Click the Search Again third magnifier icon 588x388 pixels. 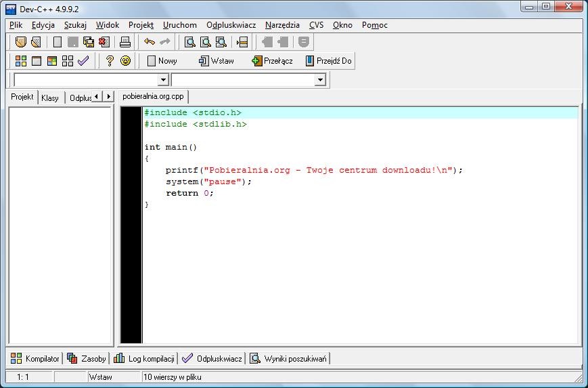[x=221, y=42]
